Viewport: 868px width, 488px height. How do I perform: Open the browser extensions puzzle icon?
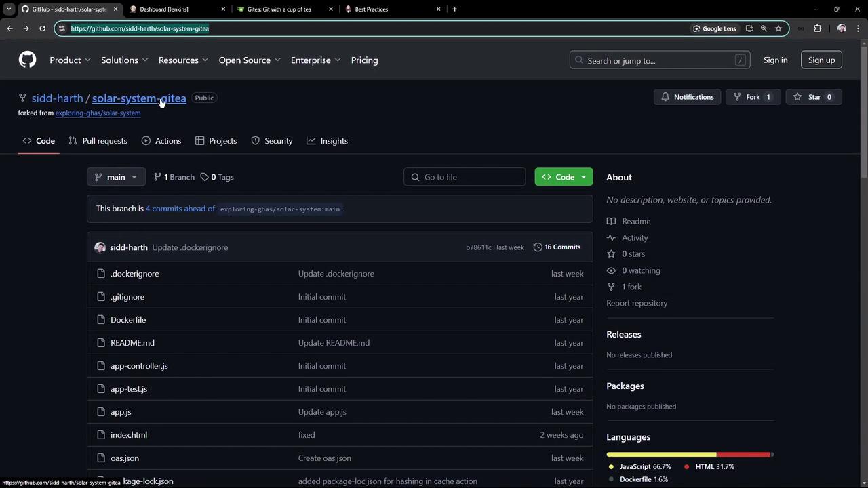817,28
